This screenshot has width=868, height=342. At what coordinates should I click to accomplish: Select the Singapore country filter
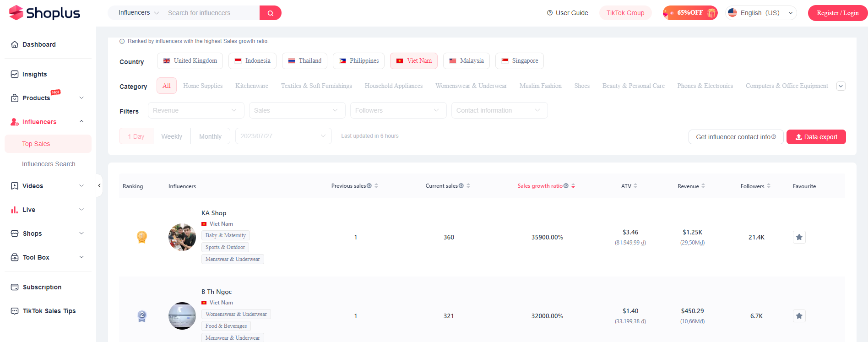click(520, 61)
